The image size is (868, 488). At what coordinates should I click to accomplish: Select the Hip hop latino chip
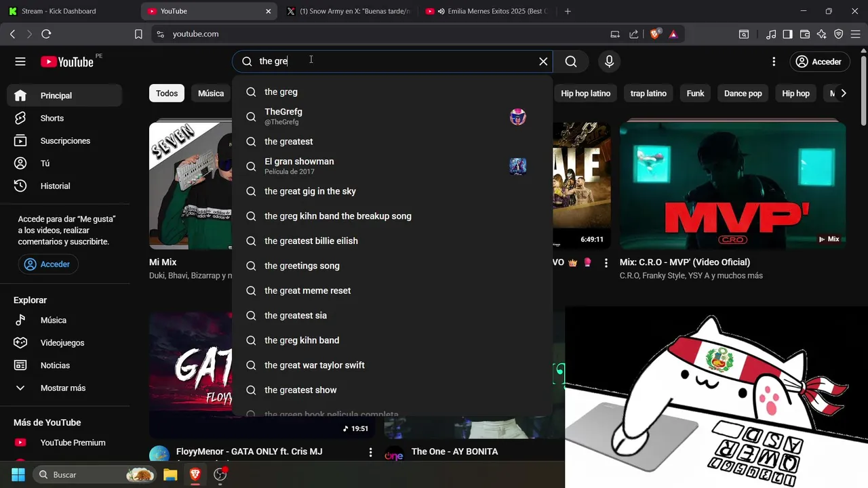pos(585,94)
